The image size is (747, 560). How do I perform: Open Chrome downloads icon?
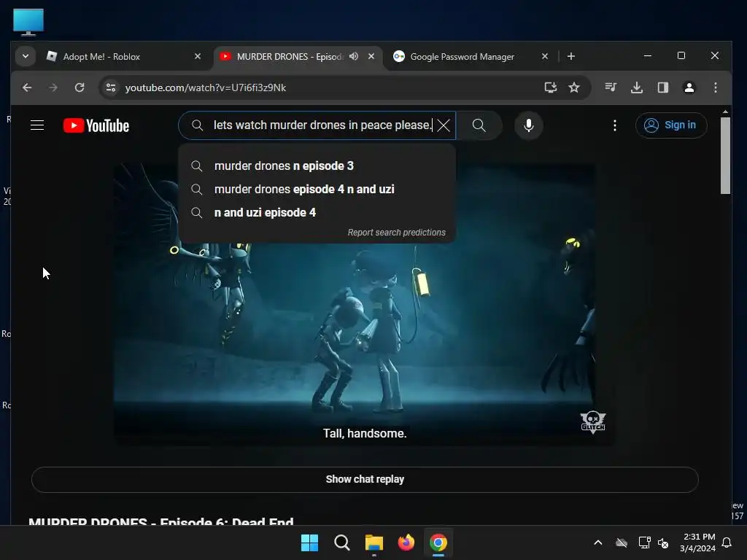pyautogui.click(x=636, y=87)
